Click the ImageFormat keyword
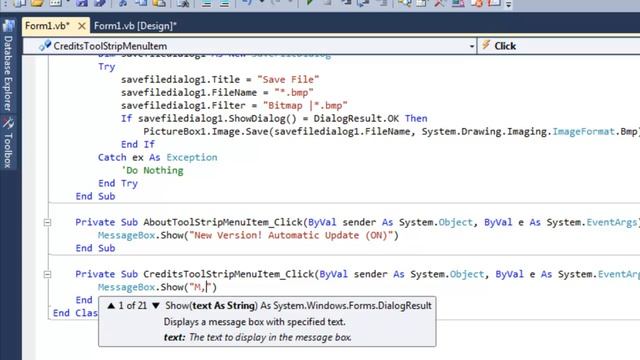Image resolution: width=640 pixels, height=360 pixels. [x=584, y=132]
